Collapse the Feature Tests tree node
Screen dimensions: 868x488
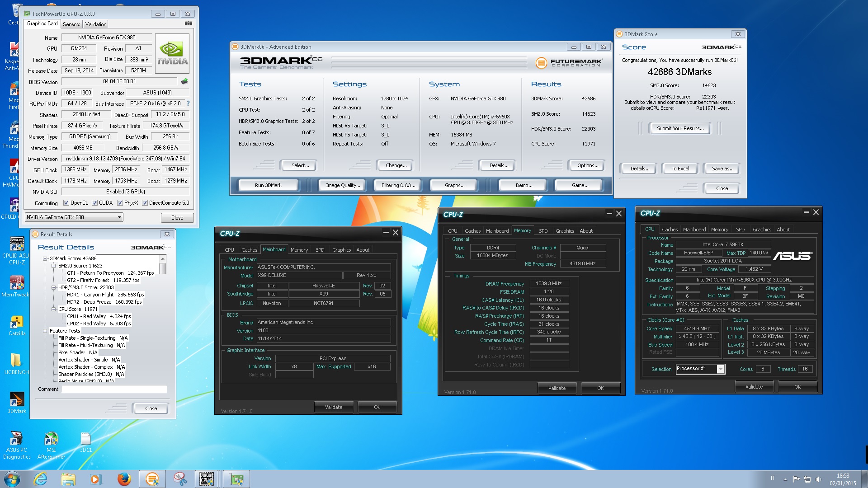tap(45, 331)
